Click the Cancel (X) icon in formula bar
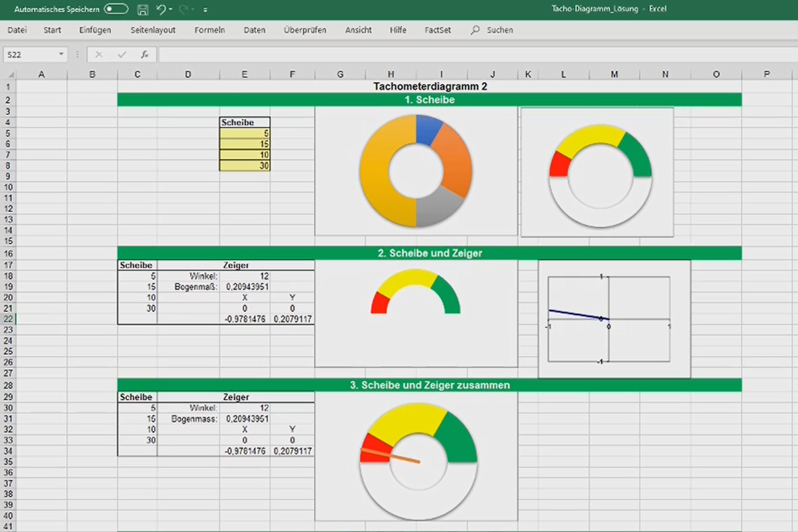Viewport: 798px width, 532px height. [x=99, y=55]
